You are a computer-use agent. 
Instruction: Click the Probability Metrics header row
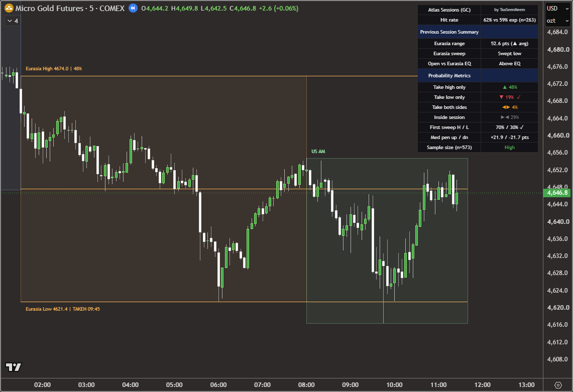click(478, 76)
